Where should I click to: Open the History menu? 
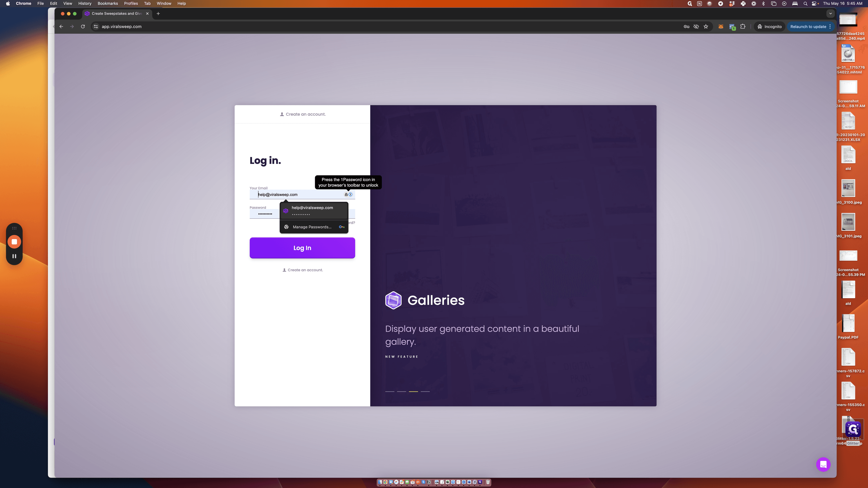pos(85,3)
